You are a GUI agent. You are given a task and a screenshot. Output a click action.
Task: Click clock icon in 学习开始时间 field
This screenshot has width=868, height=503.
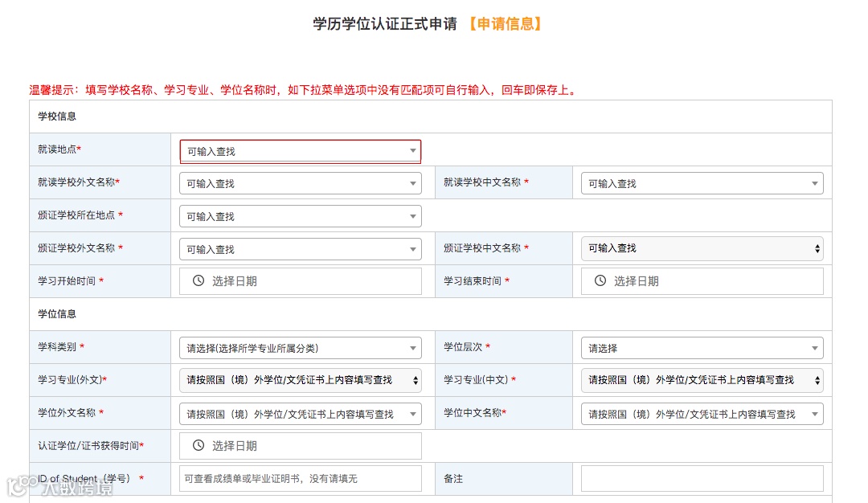point(199,280)
